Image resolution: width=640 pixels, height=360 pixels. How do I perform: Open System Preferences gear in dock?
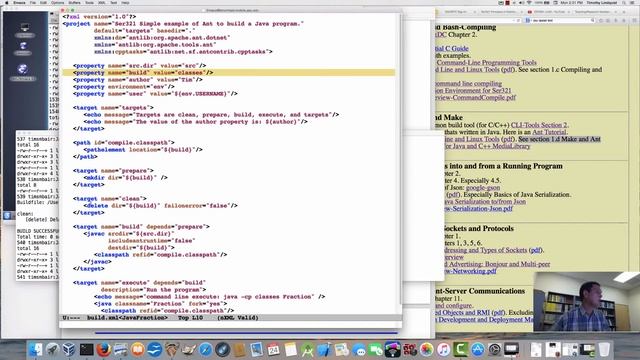pos(494,350)
